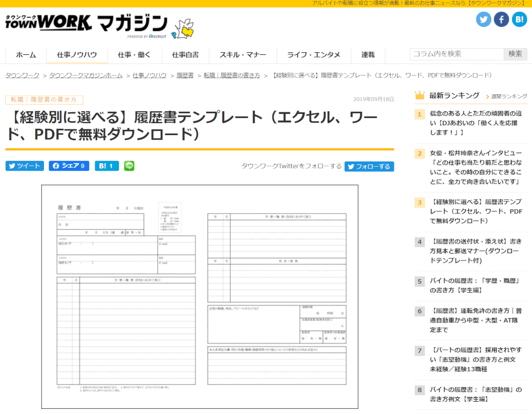532x414 pixels.
Task: Open the ライフ・エンタメ menu tab
Action: pyautogui.click(x=313, y=55)
